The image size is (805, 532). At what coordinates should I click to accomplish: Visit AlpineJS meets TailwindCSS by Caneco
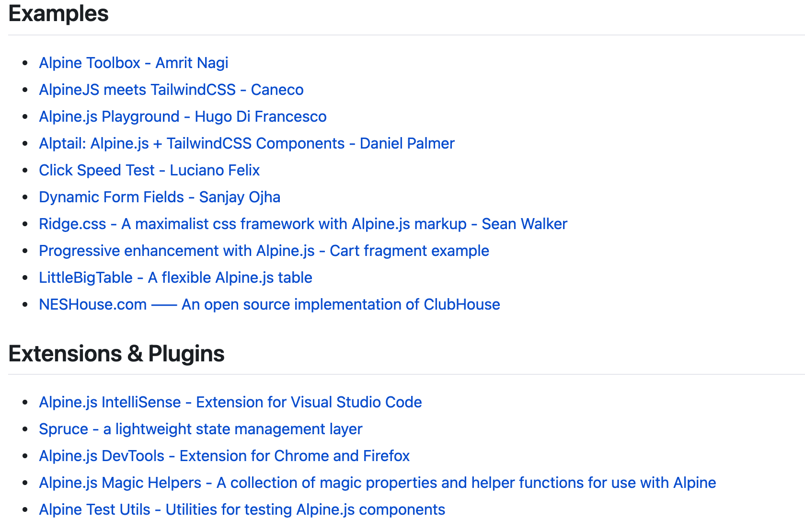point(171,90)
